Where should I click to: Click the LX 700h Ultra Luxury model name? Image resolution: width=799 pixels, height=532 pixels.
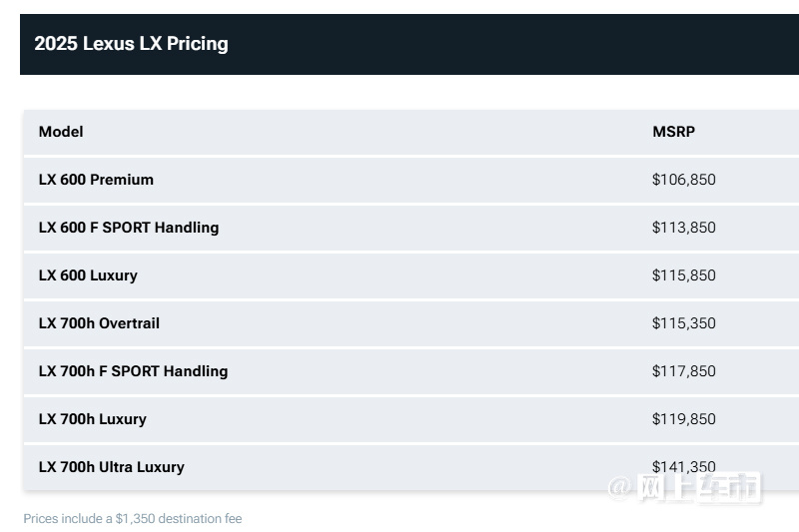coord(112,467)
